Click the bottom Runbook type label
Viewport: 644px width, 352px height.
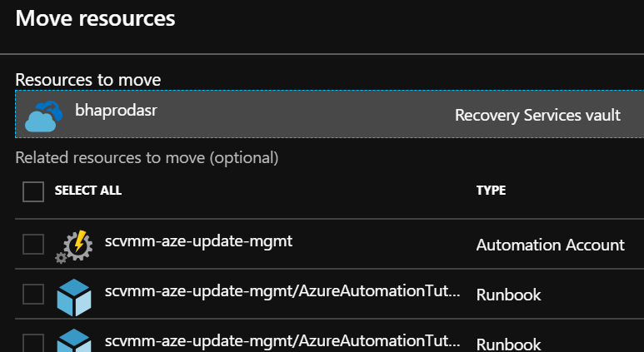508,343
